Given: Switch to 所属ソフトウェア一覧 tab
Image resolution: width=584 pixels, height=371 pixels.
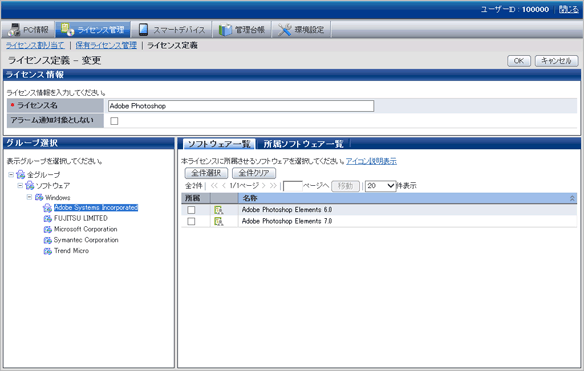Looking at the screenshot, I should click(303, 144).
